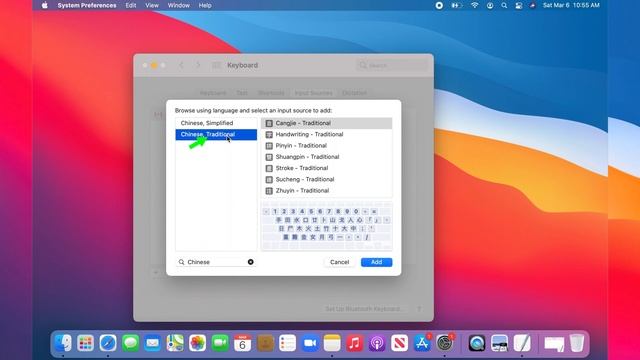Click the Cancel button
This screenshot has height=360, width=640.
coord(340,262)
